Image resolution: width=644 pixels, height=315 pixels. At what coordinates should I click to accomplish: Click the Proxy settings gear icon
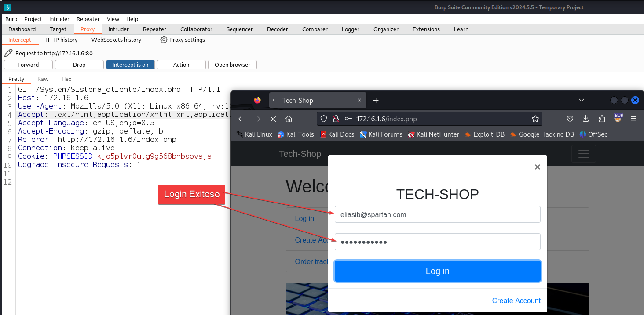click(x=164, y=40)
